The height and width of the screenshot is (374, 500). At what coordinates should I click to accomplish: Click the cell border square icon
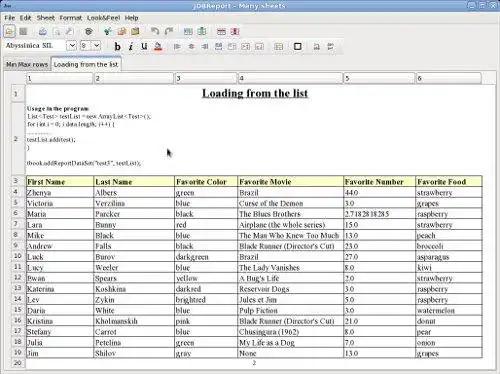pyautogui.click(x=298, y=47)
